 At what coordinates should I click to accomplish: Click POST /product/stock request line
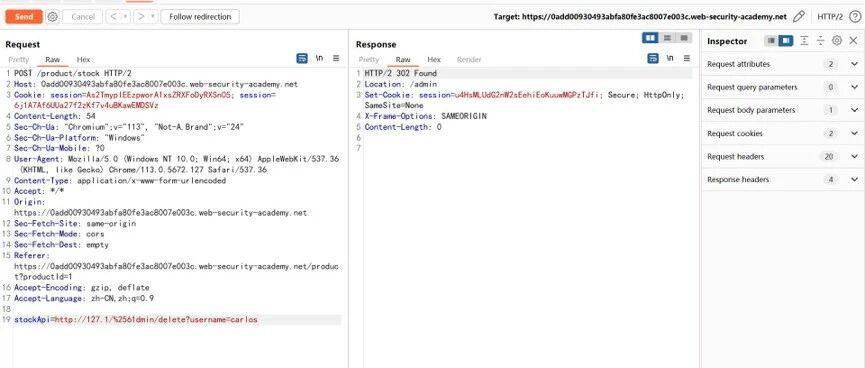[x=72, y=73]
